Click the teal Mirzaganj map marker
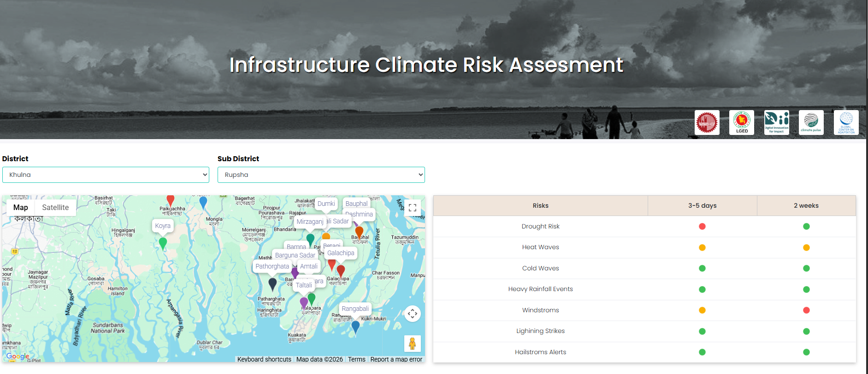 click(x=310, y=240)
